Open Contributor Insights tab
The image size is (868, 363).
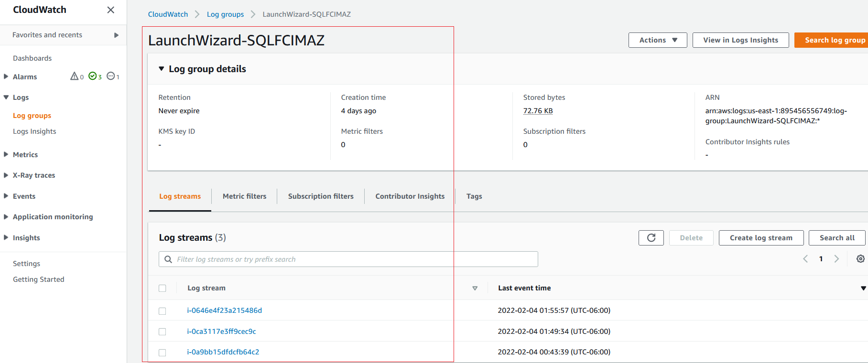pos(410,196)
